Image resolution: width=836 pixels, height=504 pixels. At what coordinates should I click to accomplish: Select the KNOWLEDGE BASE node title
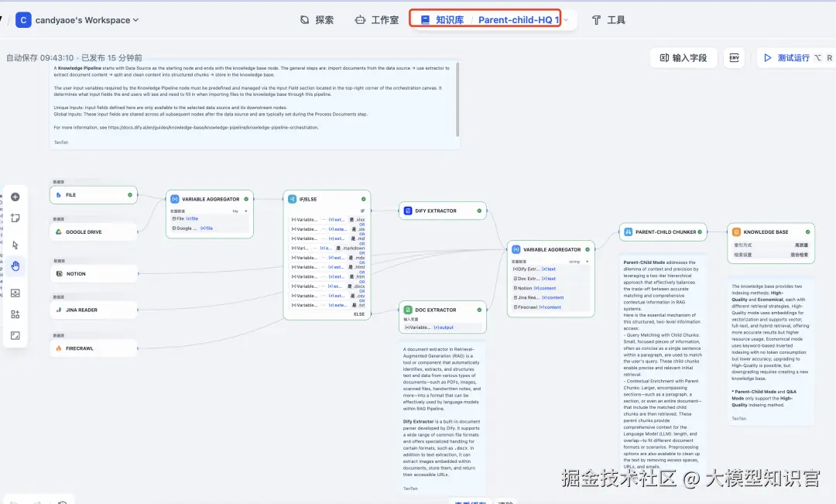coord(766,232)
